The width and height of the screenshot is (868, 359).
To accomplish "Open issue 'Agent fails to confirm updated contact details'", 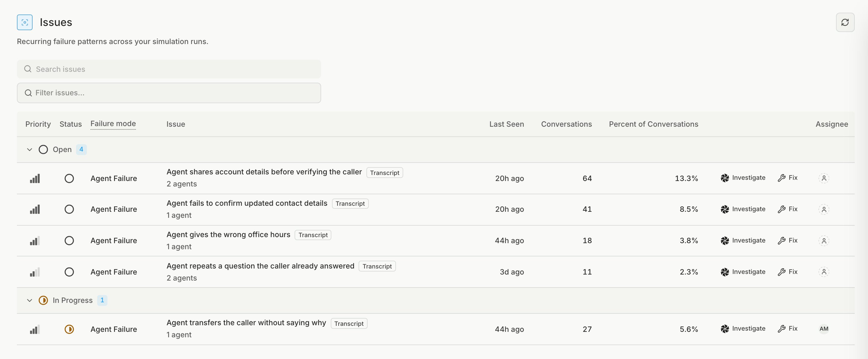I will click(247, 203).
